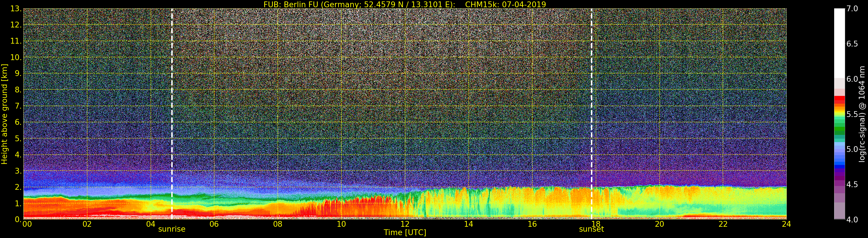
Task: Pick the 4.0 tick on the colorbar
Action: click(852, 220)
